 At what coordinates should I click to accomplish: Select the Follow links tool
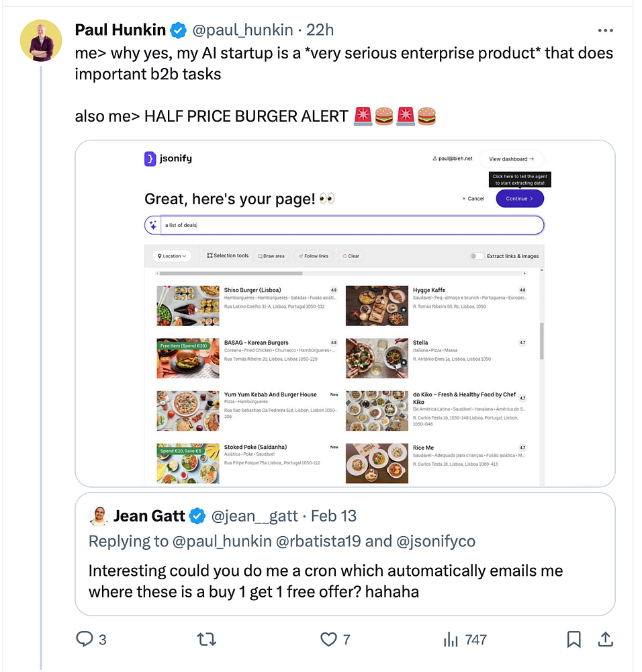click(313, 256)
